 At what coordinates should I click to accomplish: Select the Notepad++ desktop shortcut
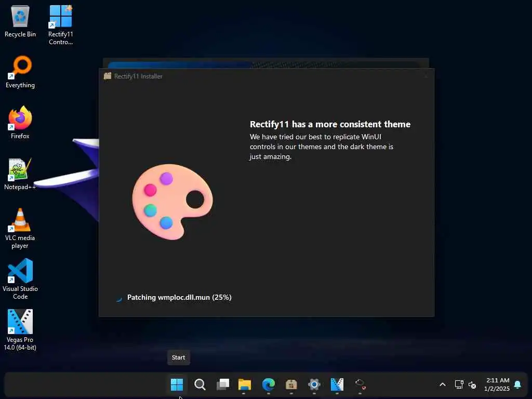pos(20,174)
